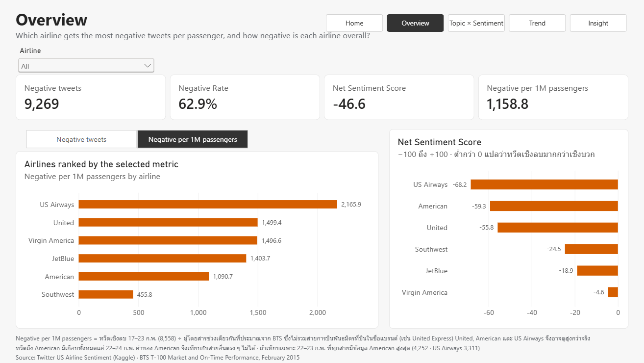
Task: Open the Airline dropdown chevron
Action: tap(148, 66)
